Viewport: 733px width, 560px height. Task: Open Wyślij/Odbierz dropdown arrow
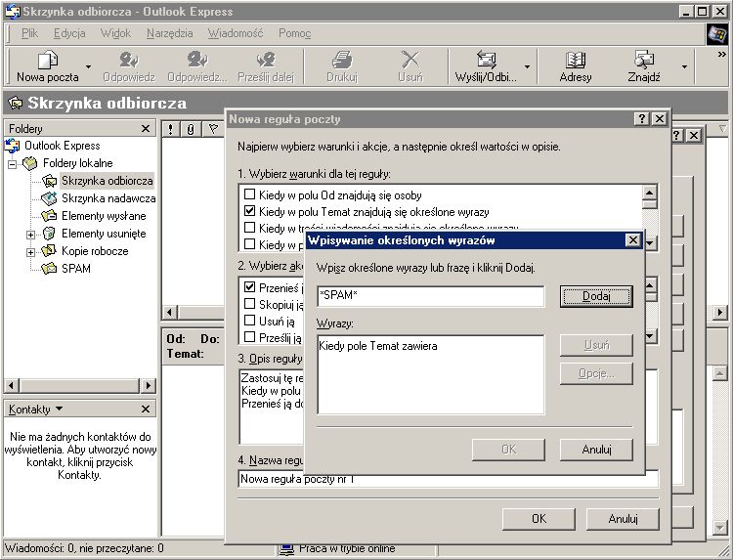(x=527, y=66)
